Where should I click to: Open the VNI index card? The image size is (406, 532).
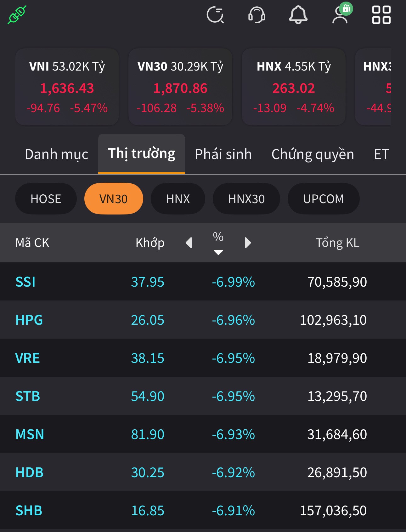coord(67,87)
